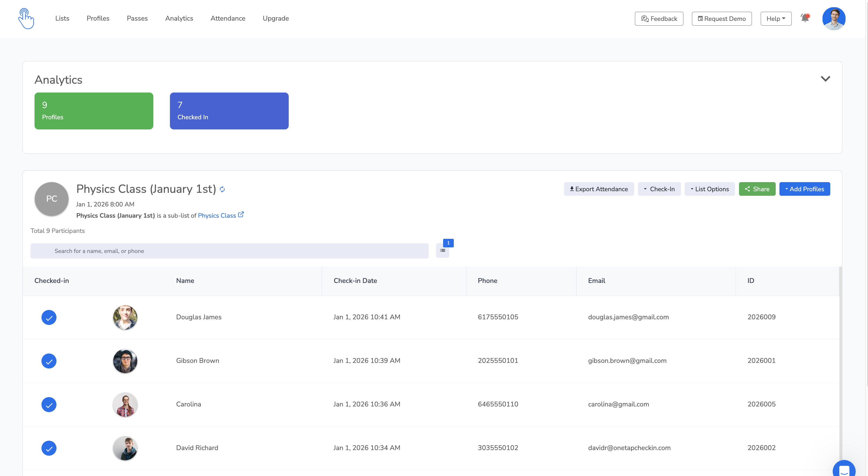This screenshot has width=868, height=476.
Task: Open the Check-In dropdown
Action: pos(659,189)
